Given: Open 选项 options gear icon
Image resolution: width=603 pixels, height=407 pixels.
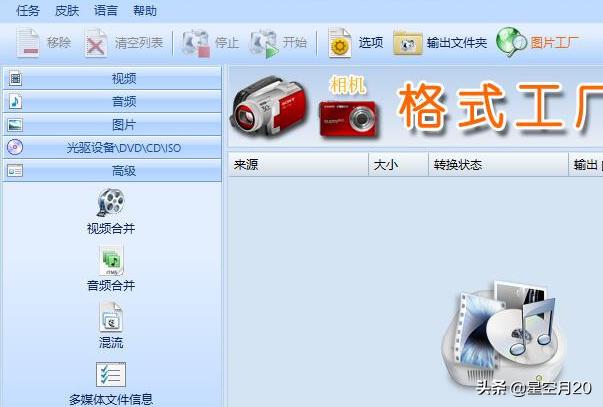Looking at the screenshot, I should (341, 43).
